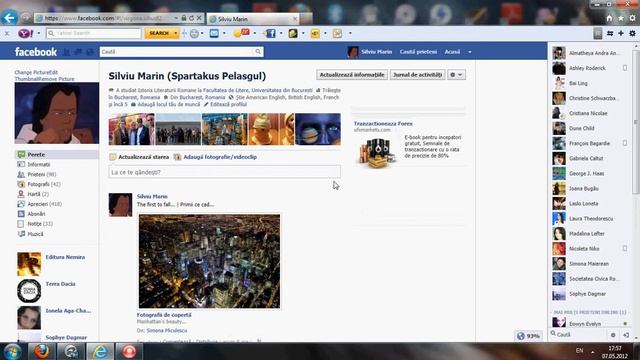
Task: Open the Tranzactioneaza Forex ad title
Action: coord(383,124)
